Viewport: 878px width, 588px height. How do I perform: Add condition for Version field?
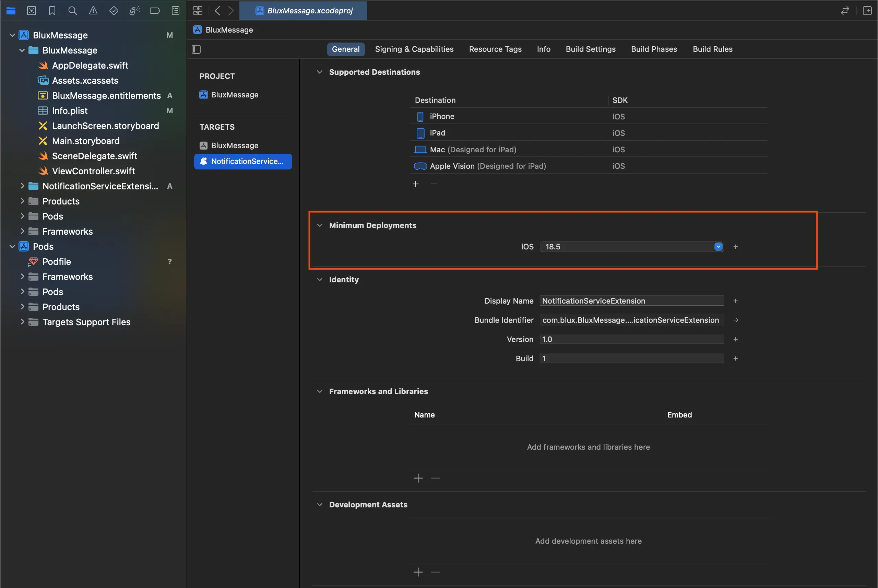[x=736, y=339]
